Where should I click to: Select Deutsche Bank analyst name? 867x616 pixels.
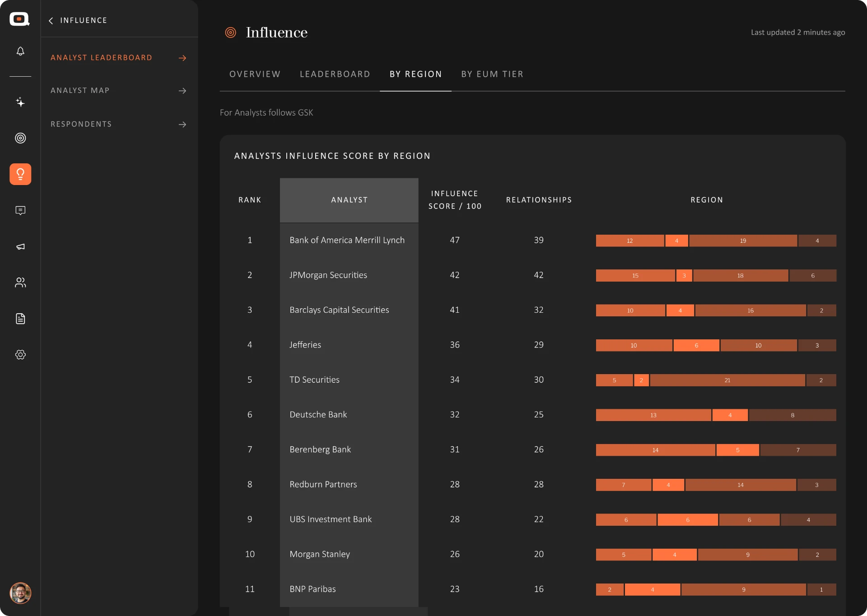pos(318,415)
